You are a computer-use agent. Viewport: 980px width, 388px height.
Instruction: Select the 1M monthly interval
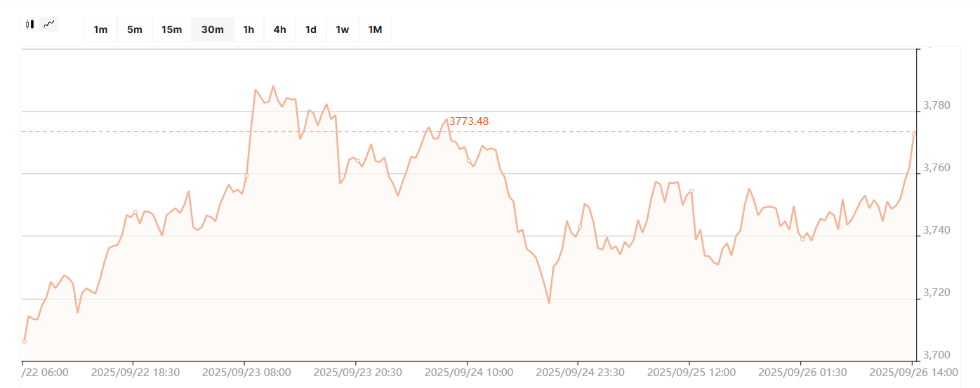(375, 29)
